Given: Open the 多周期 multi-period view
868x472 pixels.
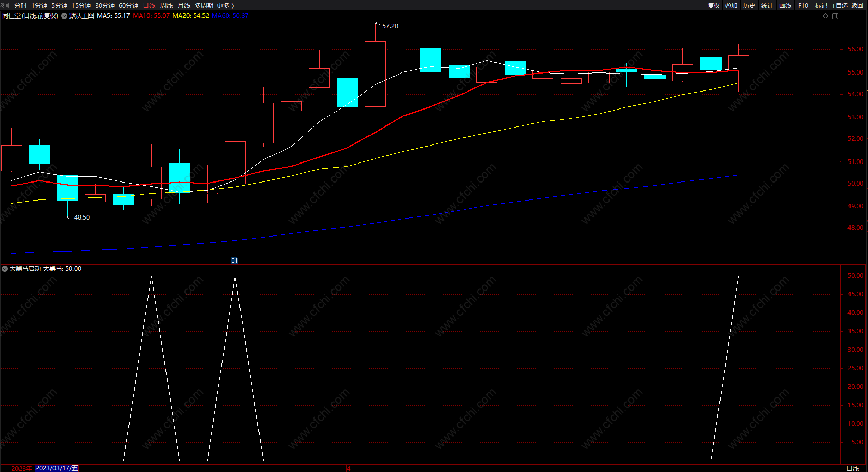Looking at the screenshot, I should tap(204, 5).
